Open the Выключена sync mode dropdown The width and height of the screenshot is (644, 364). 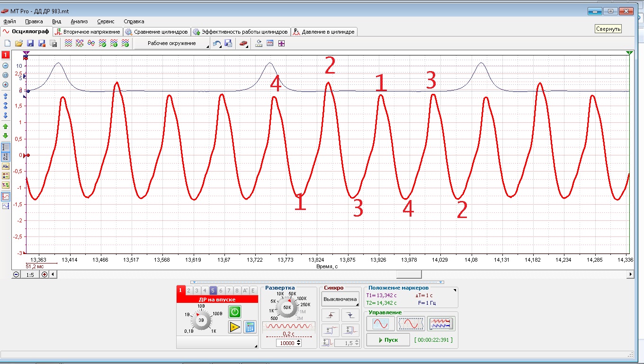[340, 300]
